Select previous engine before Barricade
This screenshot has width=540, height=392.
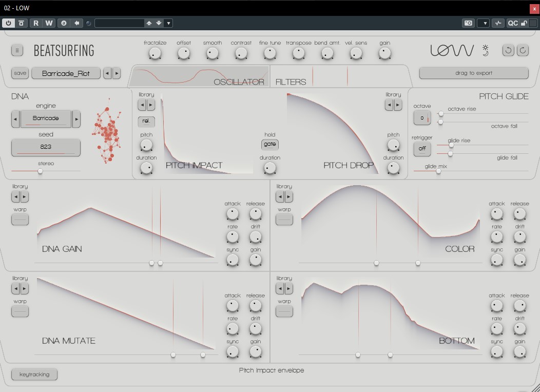click(15, 119)
